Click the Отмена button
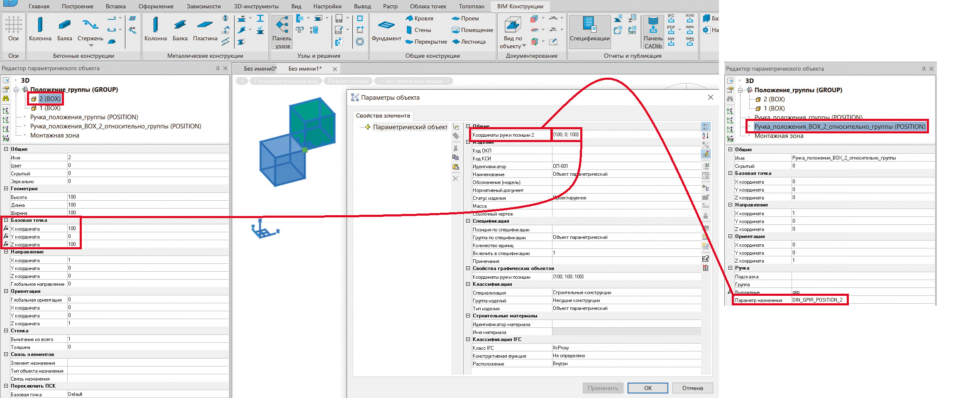 coord(692,388)
